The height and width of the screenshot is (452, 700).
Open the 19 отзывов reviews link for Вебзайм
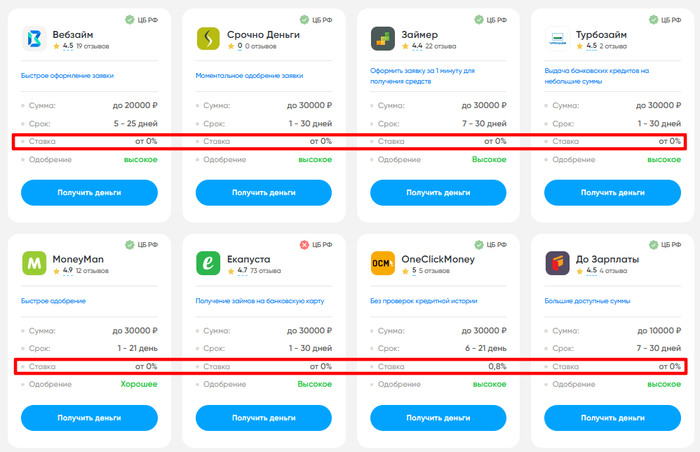(x=94, y=46)
